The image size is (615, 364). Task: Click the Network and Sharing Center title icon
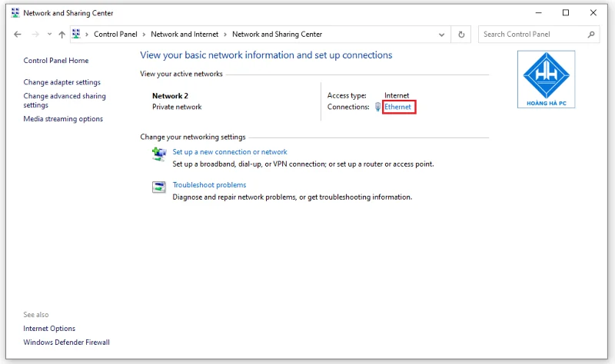15,13
